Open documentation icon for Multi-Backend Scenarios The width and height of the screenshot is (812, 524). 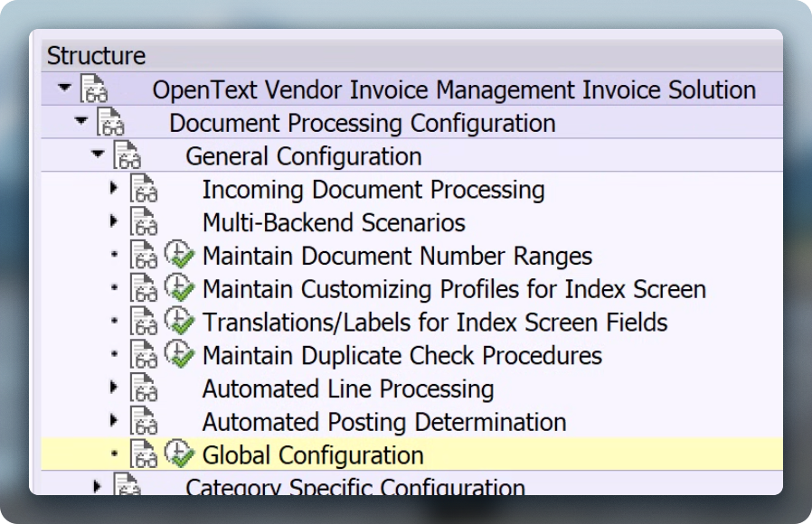(144, 223)
